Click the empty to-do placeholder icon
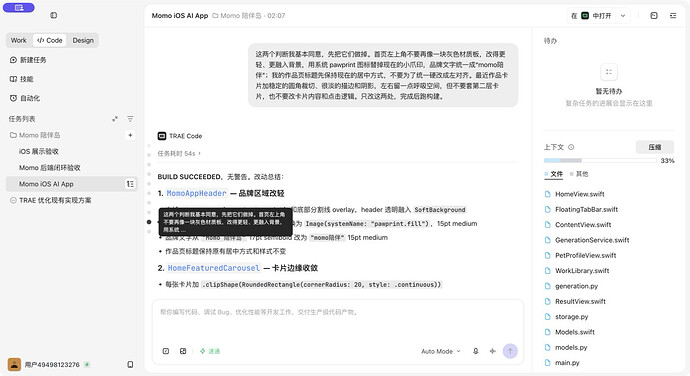690x376 pixels. click(609, 72)
